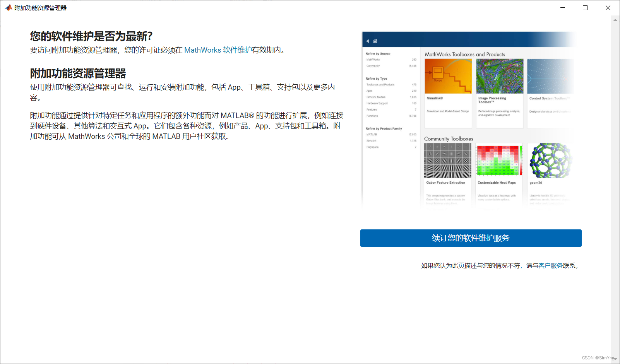Click the 续订您的软件维护服务 button
The image size is (620, 364).
[x=471, y=238]
